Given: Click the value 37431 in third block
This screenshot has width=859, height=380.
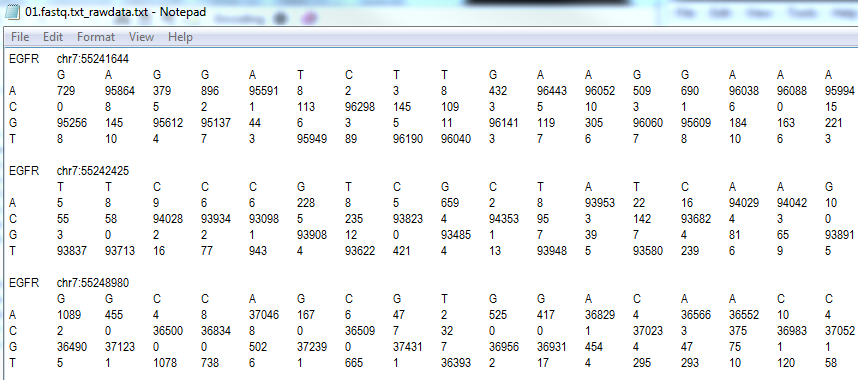Looking at the screenshot, I should pyautogui.click(x=408, y=347).
